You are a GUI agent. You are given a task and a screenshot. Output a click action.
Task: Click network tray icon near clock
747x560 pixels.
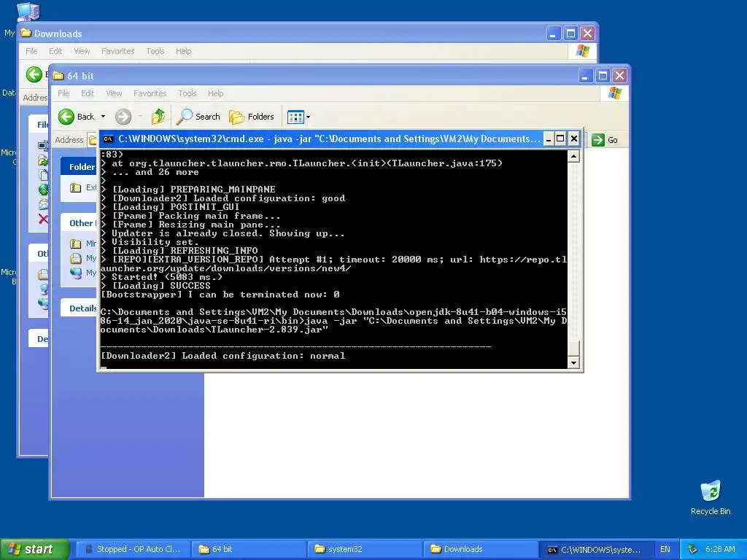(693, 549)
